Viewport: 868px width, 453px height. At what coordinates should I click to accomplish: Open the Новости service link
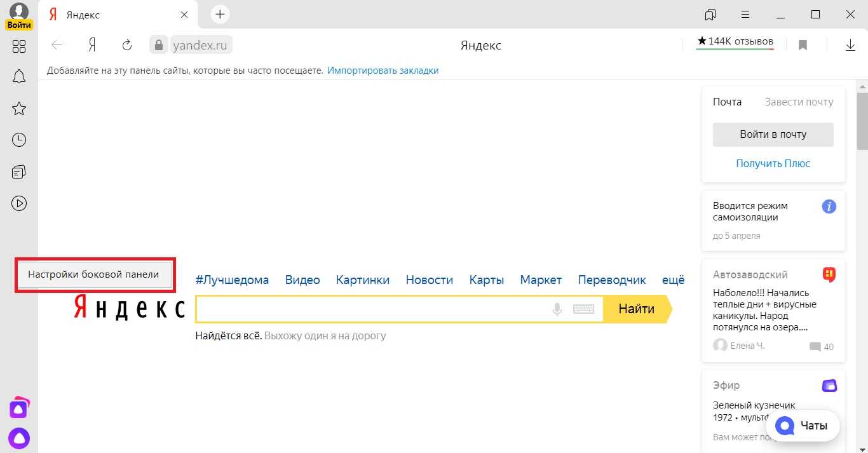tap(430, 280)
